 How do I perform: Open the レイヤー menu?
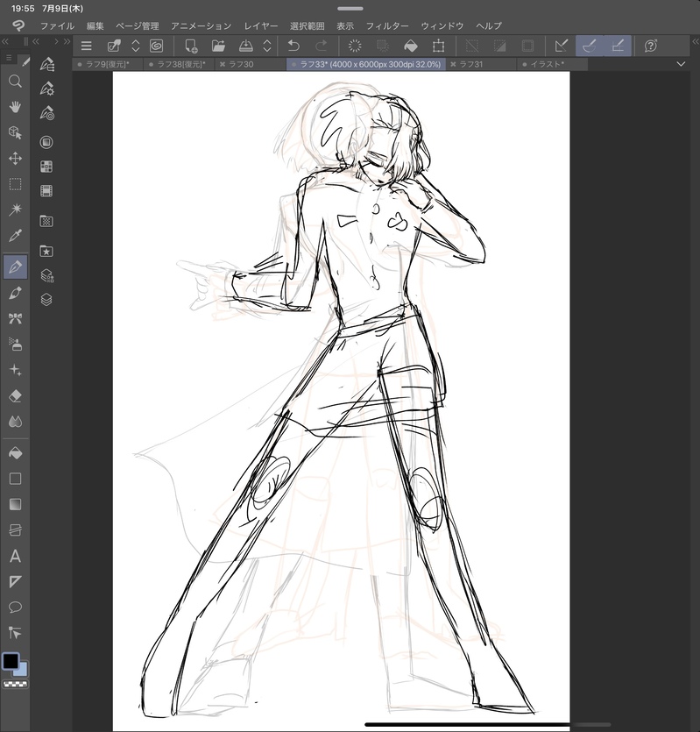tap(261, 25)
